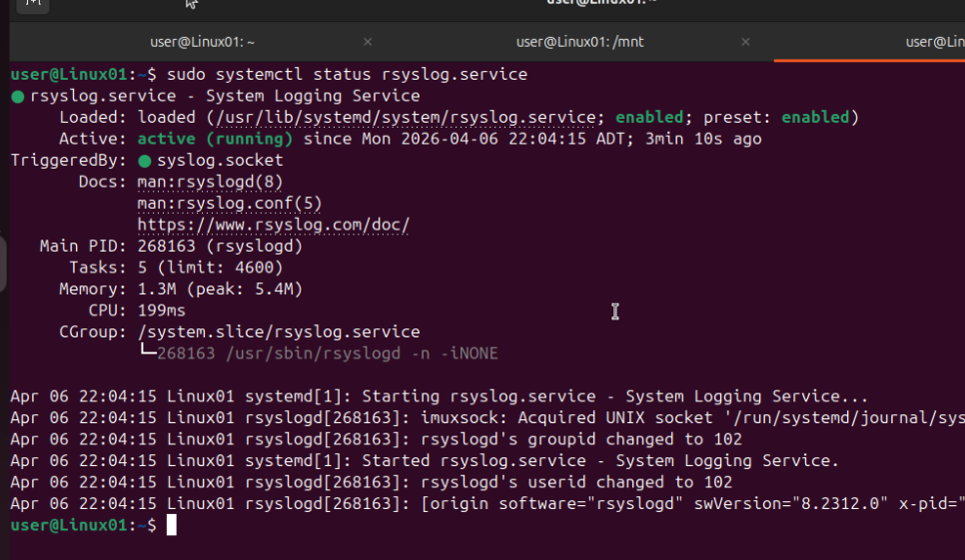This screenshot has height=560, width=965.
Task: Click the '[origin software="rsyslogd"' log line
Action: (487, 504)
